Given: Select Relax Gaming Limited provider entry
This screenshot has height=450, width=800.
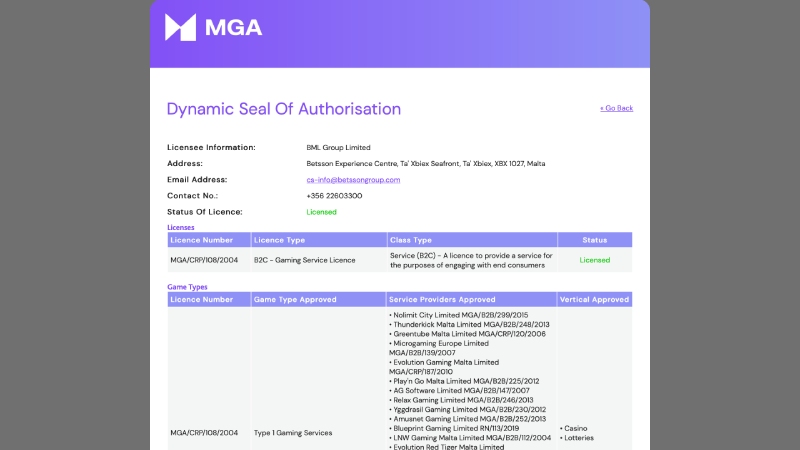Looking at the screenshot, I should (x=461, y=401).
